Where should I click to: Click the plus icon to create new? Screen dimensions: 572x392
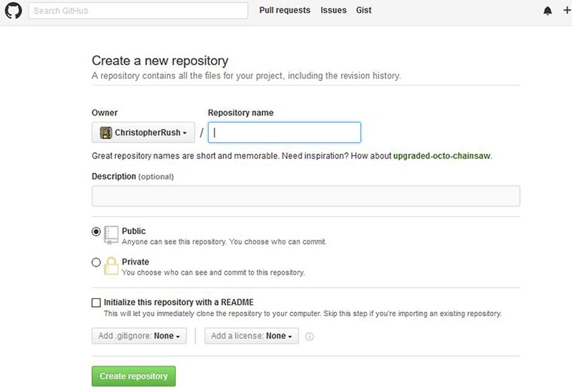pos(566,11)
